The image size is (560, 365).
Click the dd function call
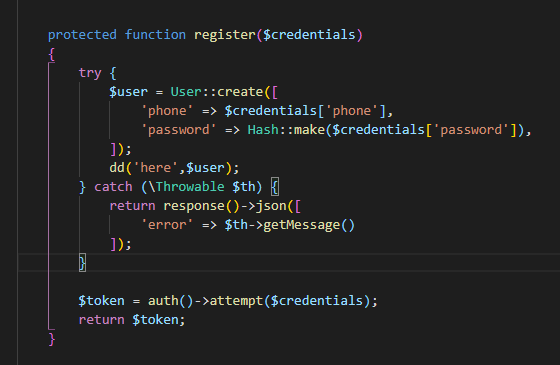(117, 168)
